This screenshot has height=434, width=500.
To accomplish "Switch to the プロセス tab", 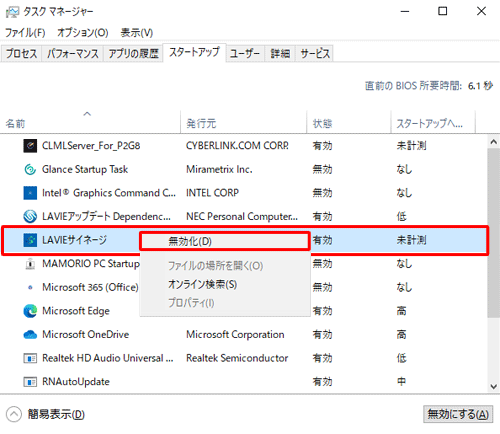I will [x=21, y=53].
